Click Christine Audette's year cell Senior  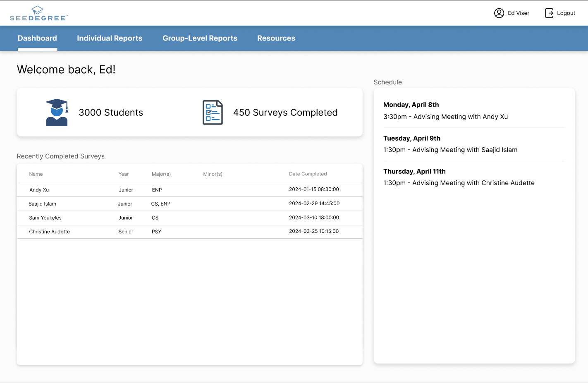(x=126, y=232)
